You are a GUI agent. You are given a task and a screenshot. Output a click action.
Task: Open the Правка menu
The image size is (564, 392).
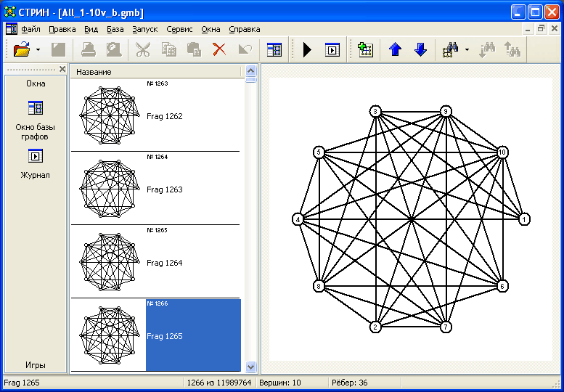(62, 29)
